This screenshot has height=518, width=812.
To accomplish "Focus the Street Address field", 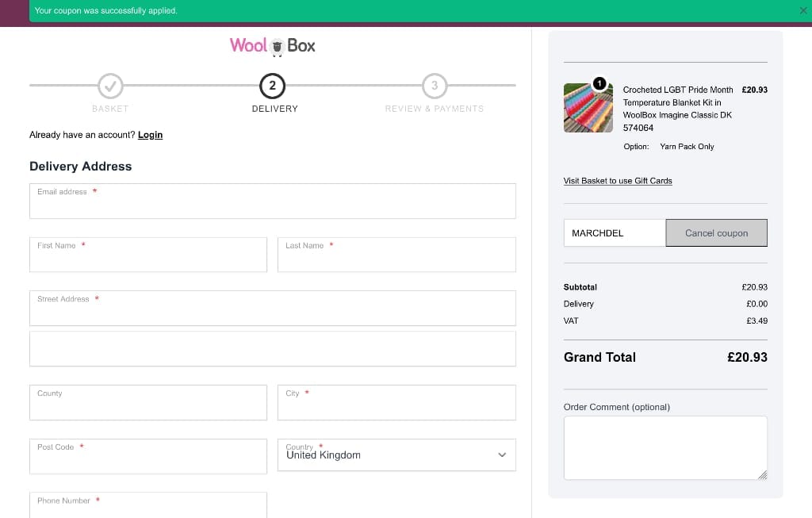I will click(273, 309).
